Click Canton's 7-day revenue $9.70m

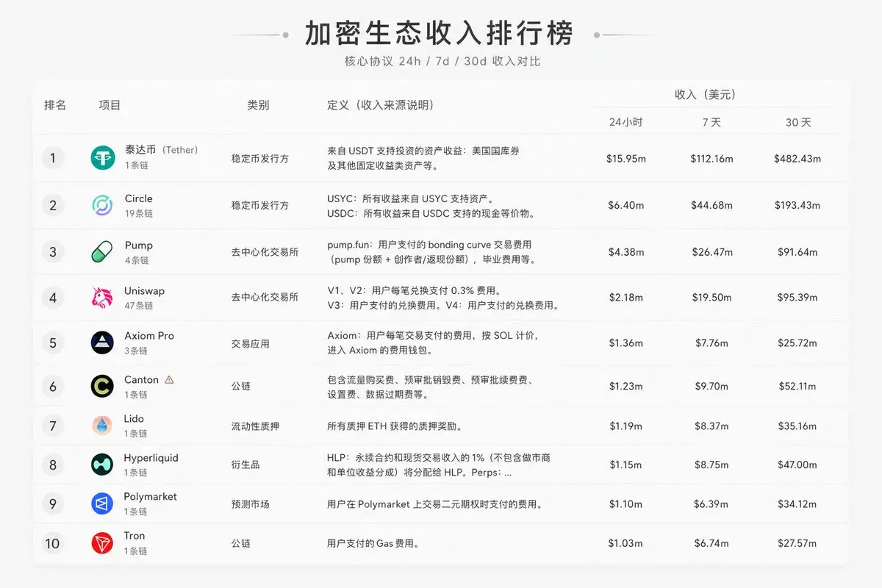pos(711,386)
